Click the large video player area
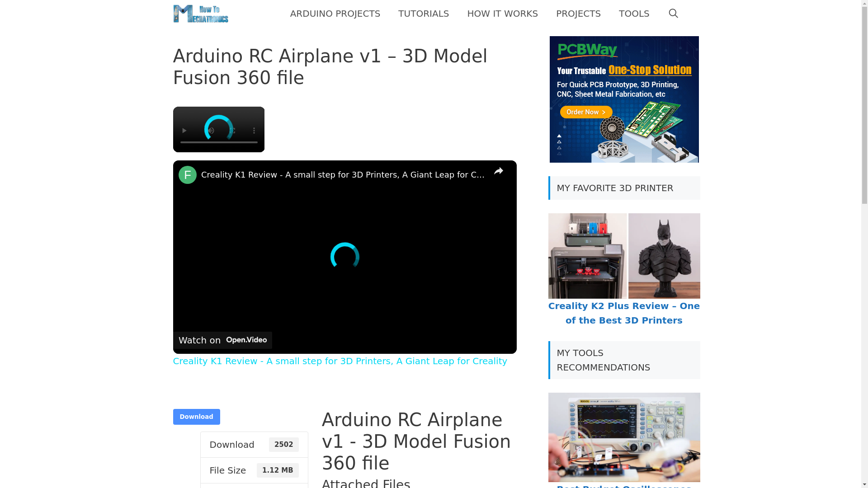The height and width of the screenshot is (488, 868). tap(344, 257)
